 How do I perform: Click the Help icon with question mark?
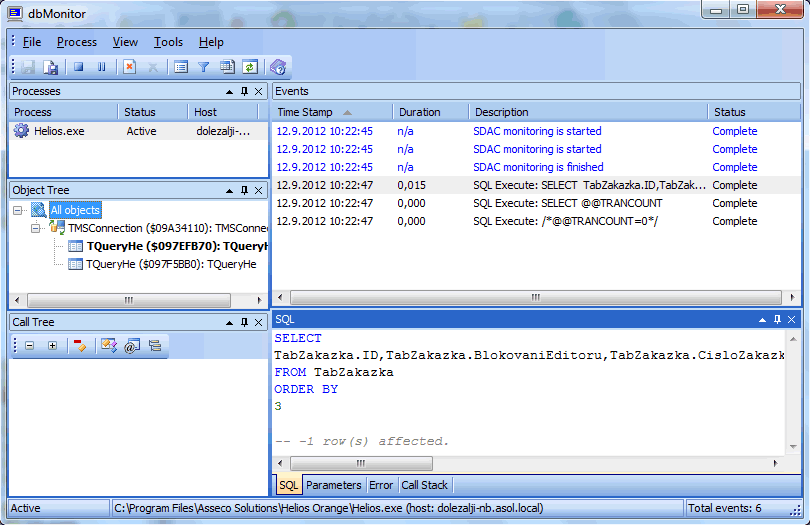[x=278, y=67]
